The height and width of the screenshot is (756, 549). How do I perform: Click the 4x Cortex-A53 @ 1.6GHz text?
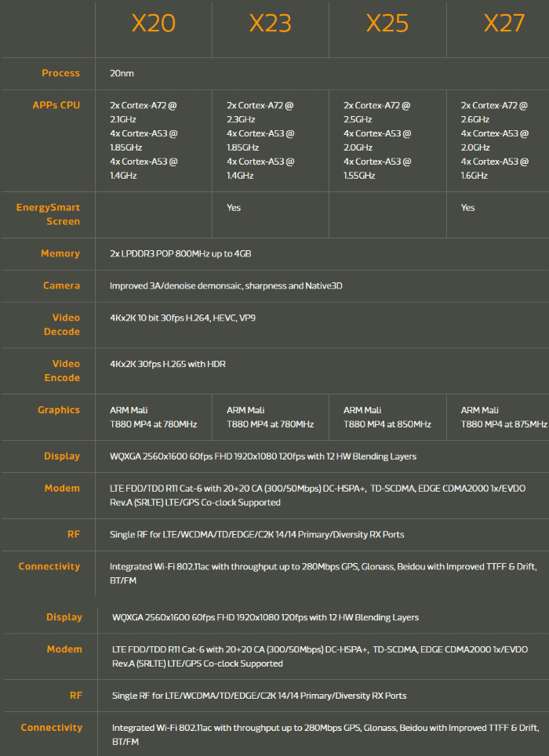[x=495, y=169]
